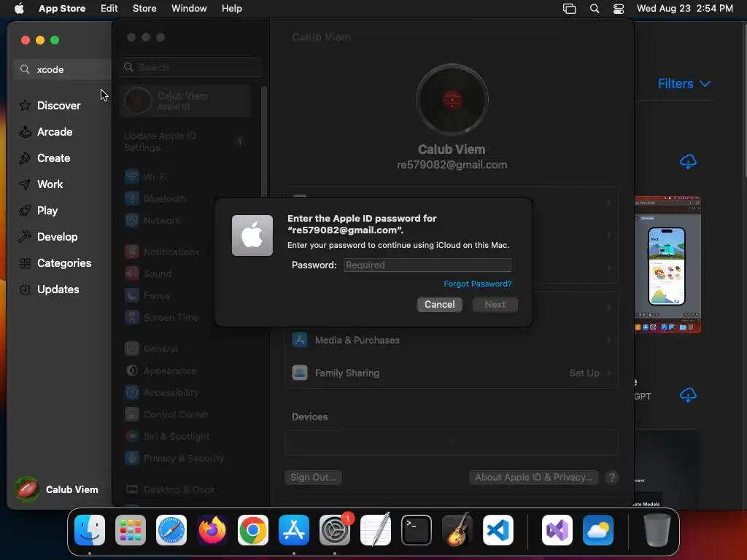Image resolution: width=747 pixels, height=560 pixels.
Task: Focus the Password input field
Action: point(427,265)
